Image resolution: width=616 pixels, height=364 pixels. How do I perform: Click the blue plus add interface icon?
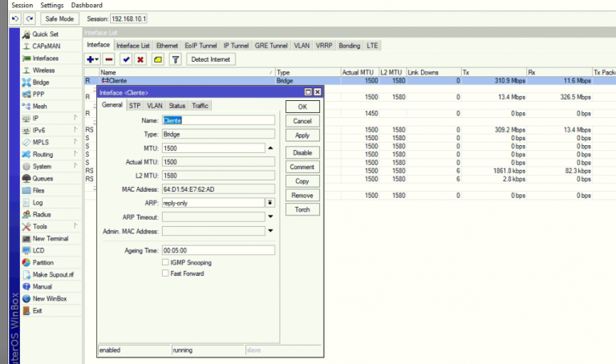(x=91, y=59)
